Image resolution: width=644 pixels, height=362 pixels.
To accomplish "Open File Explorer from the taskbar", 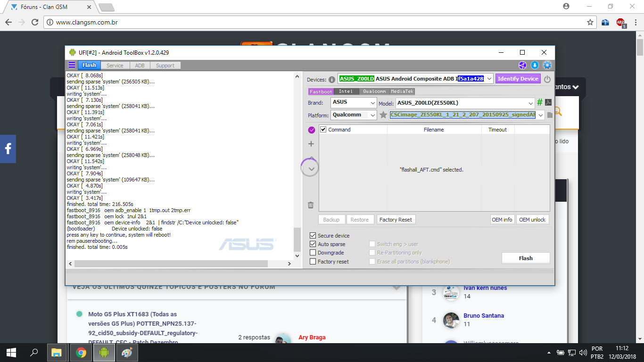I will click(x=57, y=352).
